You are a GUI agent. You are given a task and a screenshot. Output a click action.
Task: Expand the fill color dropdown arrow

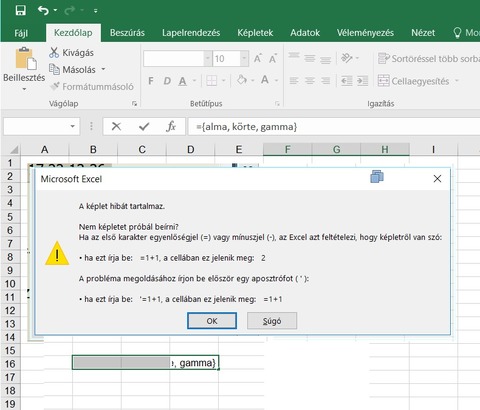(x=253, y=81)
